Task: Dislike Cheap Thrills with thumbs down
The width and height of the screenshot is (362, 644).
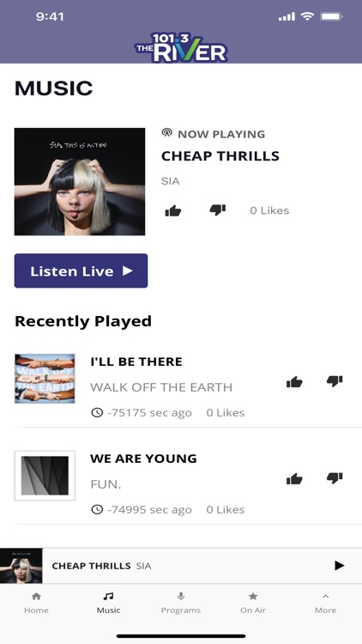Action: pos(218,210)
